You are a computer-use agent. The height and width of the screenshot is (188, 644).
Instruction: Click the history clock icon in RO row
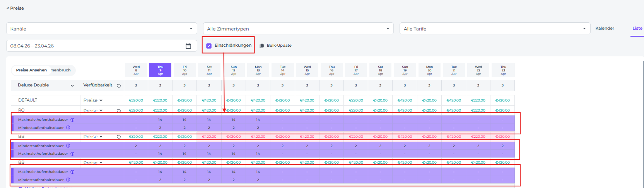(119, 111)
